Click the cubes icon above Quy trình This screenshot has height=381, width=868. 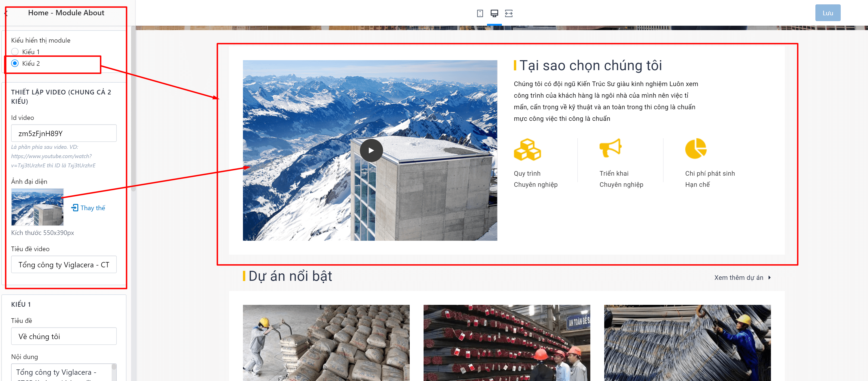pyautogui.click(x=527, y=149)
